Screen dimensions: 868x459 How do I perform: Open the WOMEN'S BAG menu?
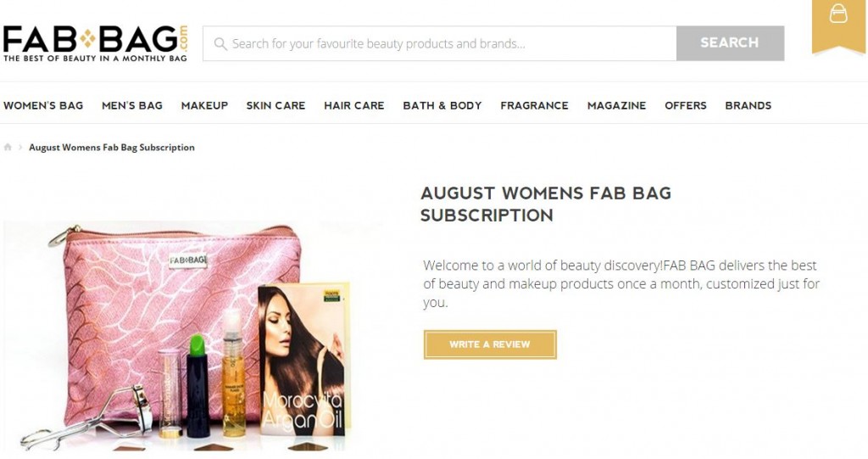[43, 105]
